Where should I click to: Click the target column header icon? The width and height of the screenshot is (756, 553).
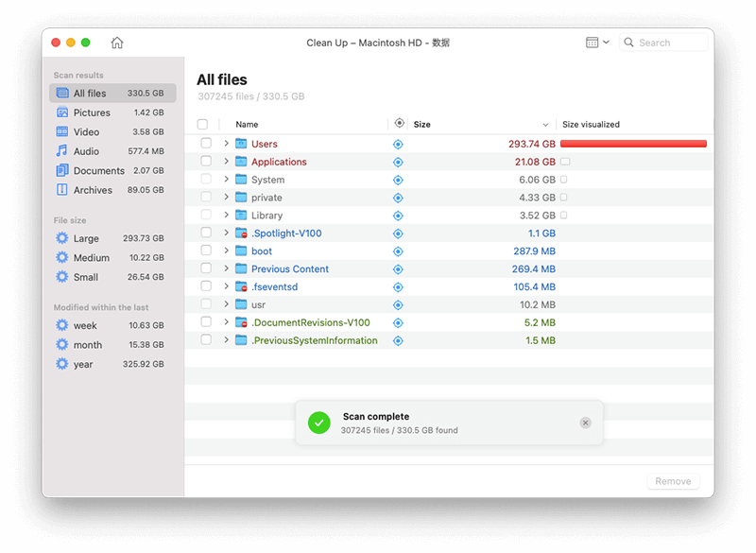pos(399,124)
